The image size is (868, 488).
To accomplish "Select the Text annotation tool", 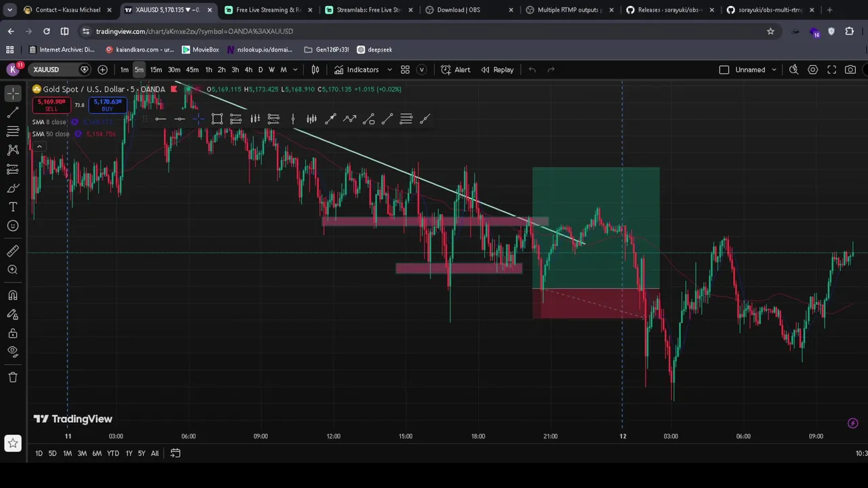I will (13, 207).
